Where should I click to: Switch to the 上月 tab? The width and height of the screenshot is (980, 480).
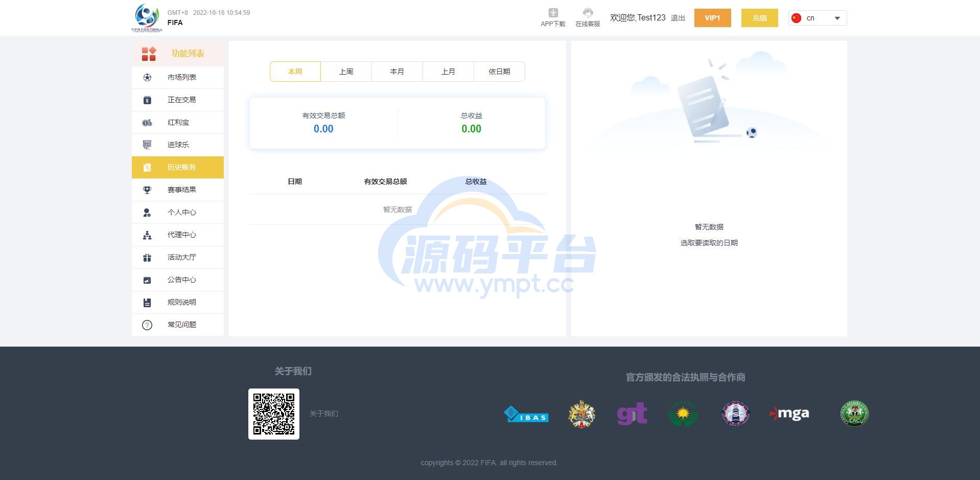pyautogui.click(x=449, y=72)
